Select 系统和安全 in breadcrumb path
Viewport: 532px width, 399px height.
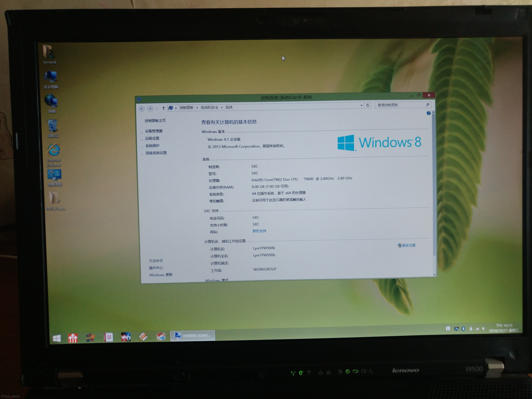(210, 107)
